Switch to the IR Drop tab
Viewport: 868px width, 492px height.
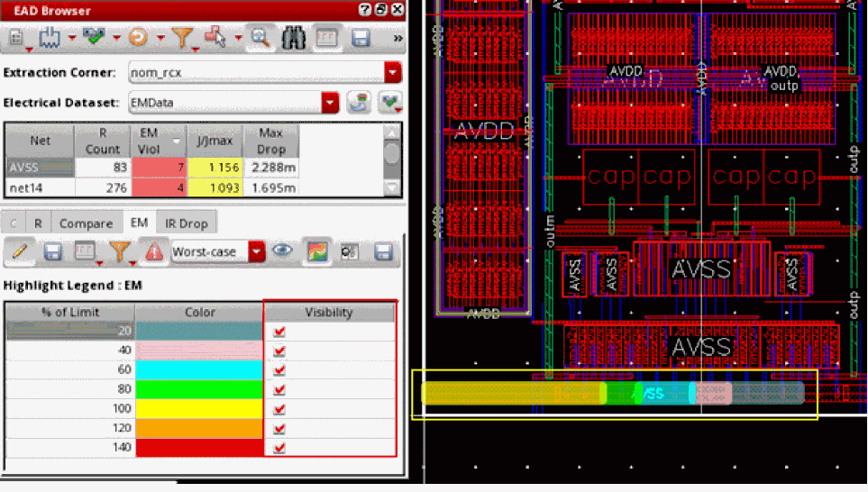point(186,223)
